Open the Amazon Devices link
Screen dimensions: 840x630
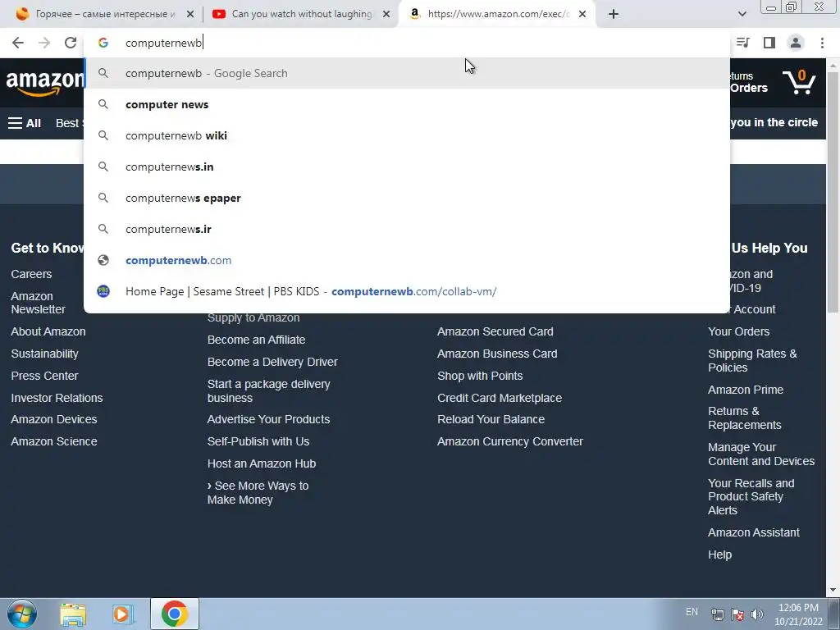(x=54, y=419)
